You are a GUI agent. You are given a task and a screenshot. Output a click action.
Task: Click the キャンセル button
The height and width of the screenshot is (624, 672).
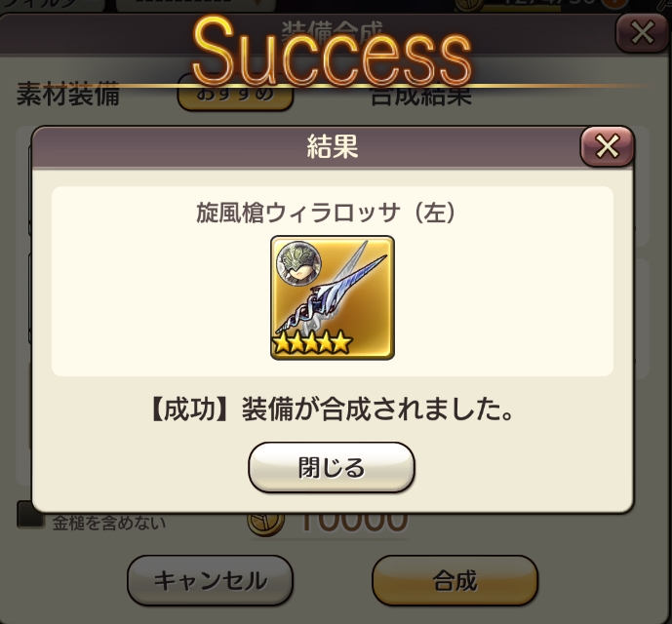tap(210, 581)
